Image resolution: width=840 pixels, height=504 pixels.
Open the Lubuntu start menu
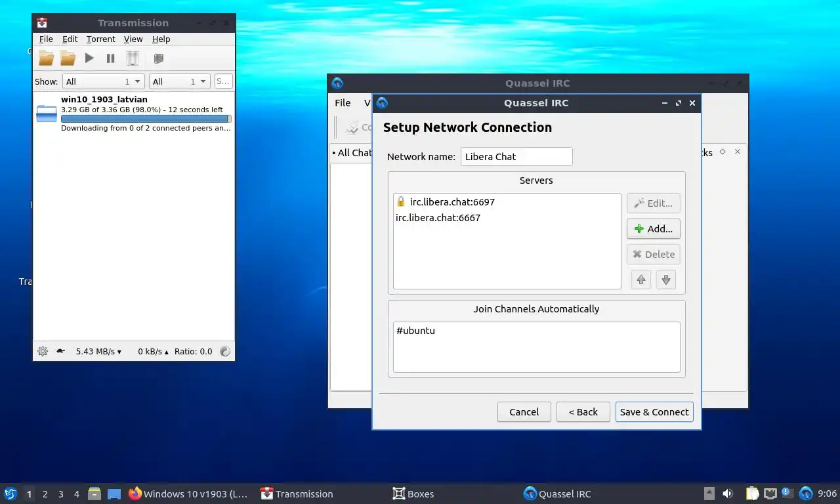(10, 493)
